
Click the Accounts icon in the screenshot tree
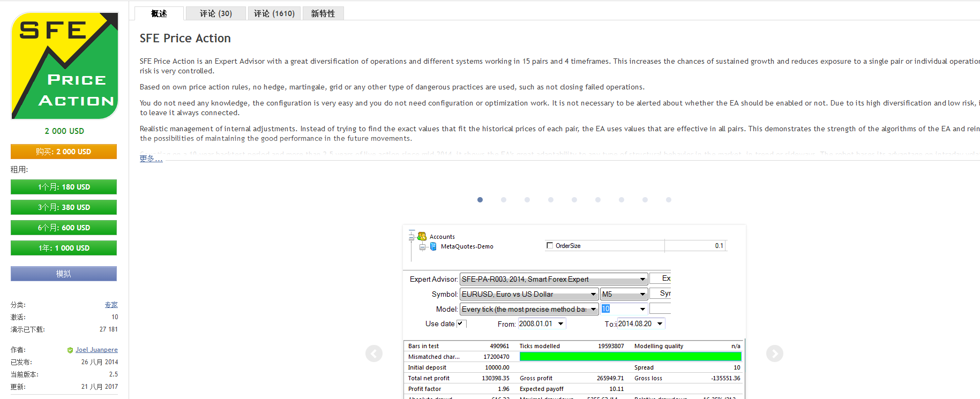(422, 236)
